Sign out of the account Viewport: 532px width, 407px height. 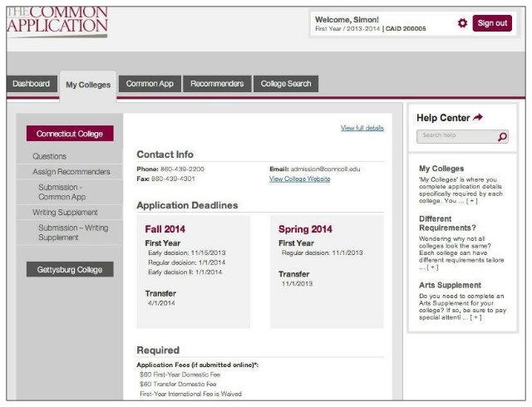click(492, 23)
